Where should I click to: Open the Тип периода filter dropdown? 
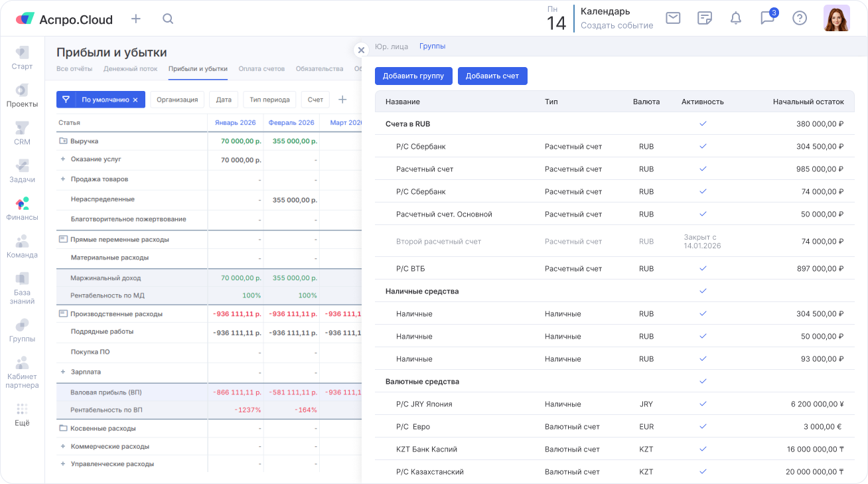pos(269,100)
